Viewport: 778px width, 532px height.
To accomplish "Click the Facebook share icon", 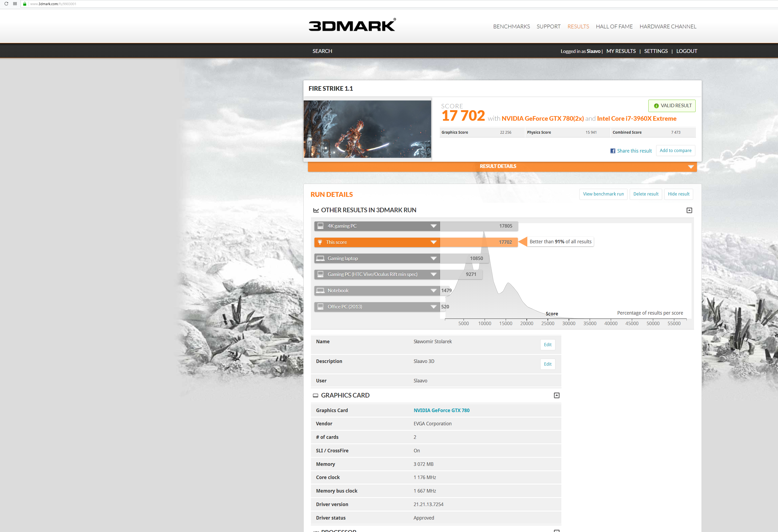I will (613, 151).
